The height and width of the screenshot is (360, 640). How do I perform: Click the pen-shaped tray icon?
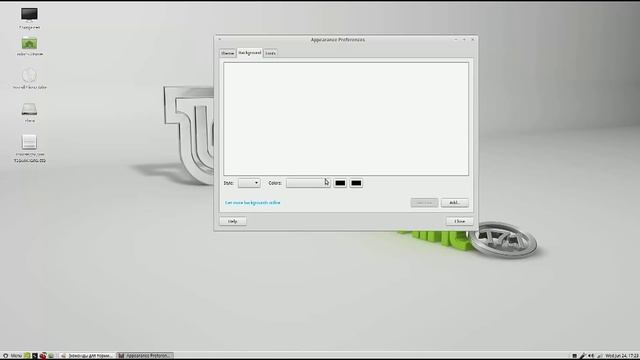coord(582,356)
